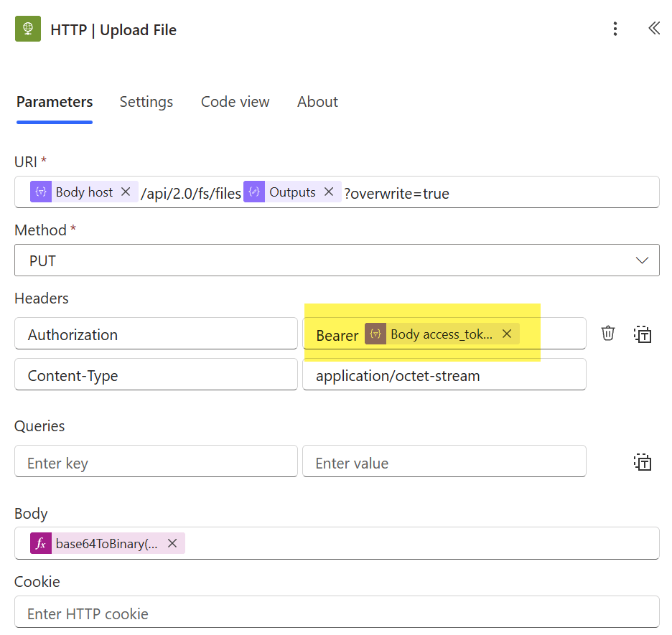Click the Body host dynamic content icon
The image size is (672, 635).
(x=41, y=192)
